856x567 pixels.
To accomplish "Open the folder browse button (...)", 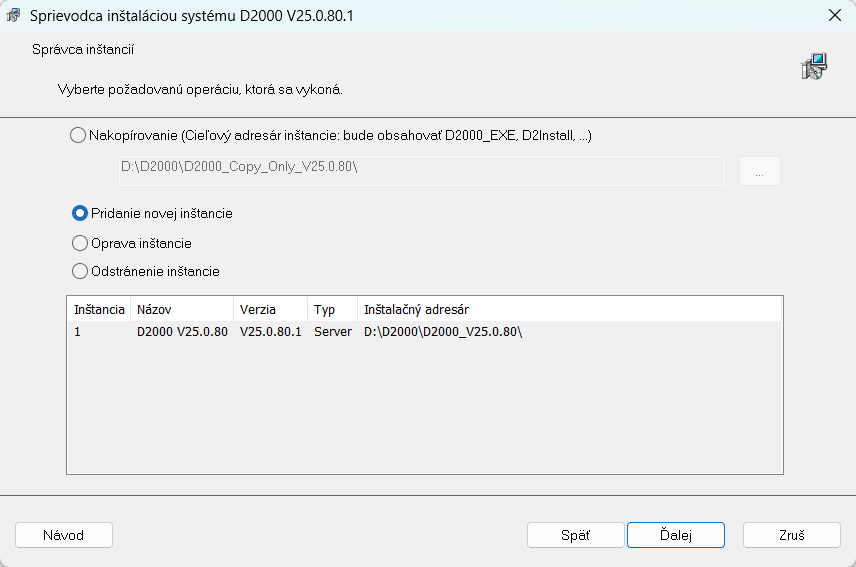I will pyautogui.click(x=759, y=172).
